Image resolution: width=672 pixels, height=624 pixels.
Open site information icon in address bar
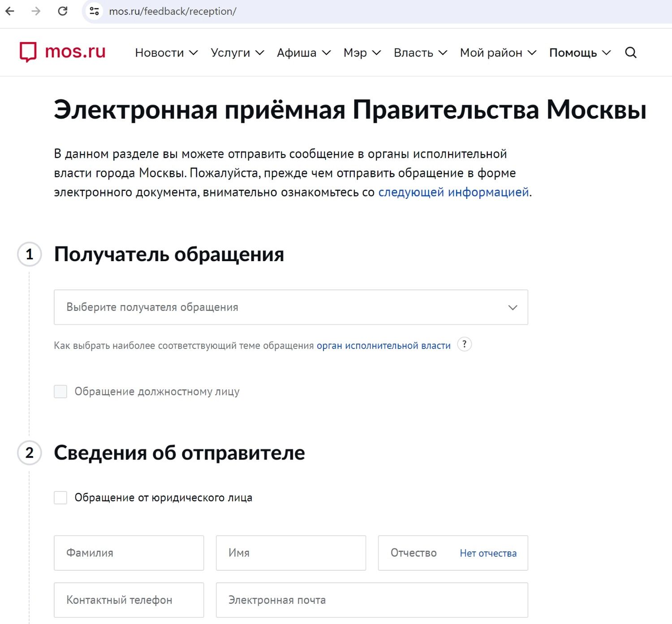pos(94,11)
